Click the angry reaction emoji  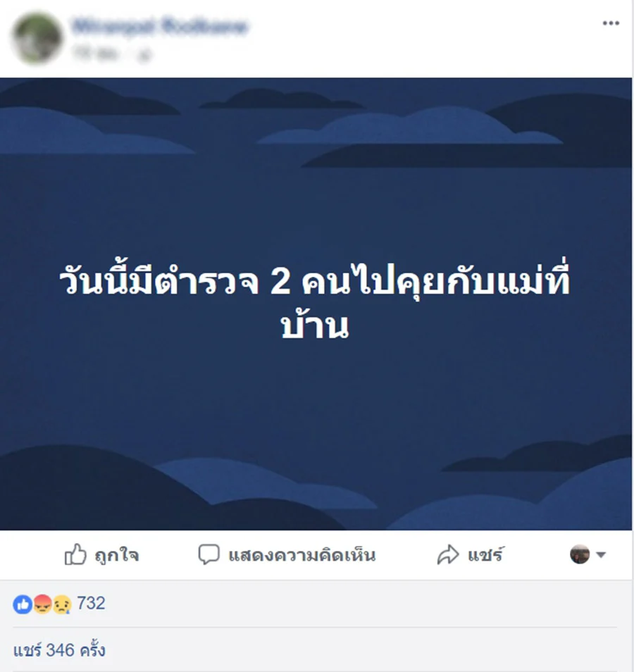[x=42, y=604]
